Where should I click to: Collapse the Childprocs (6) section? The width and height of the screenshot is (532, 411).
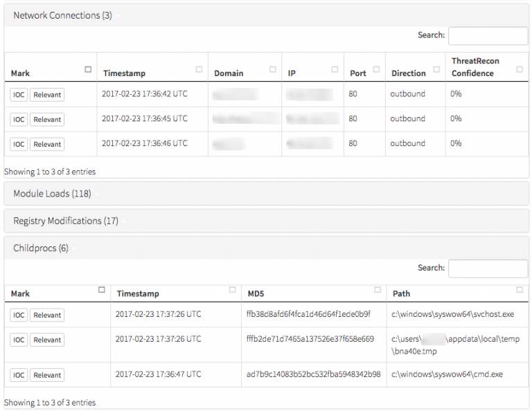(41, 248)
